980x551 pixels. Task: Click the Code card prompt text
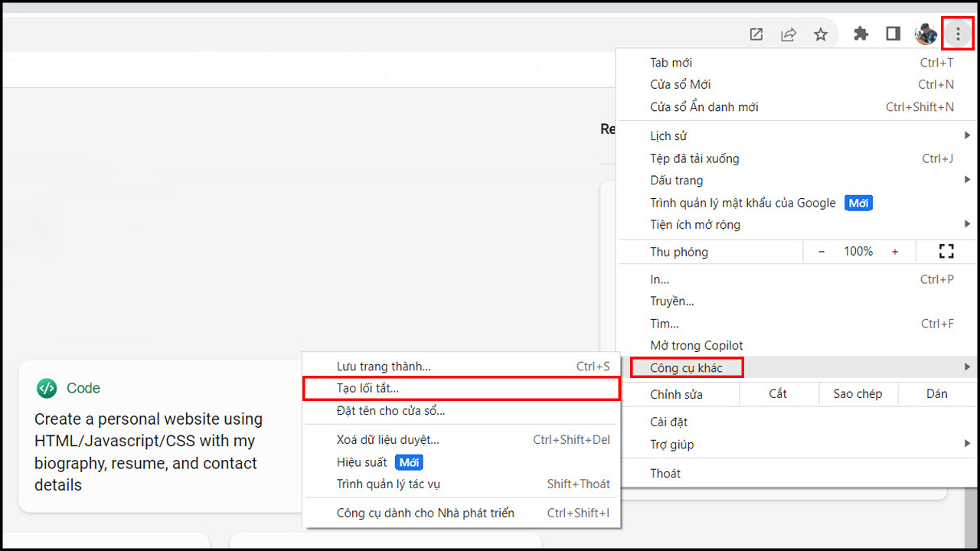point(149,452)
